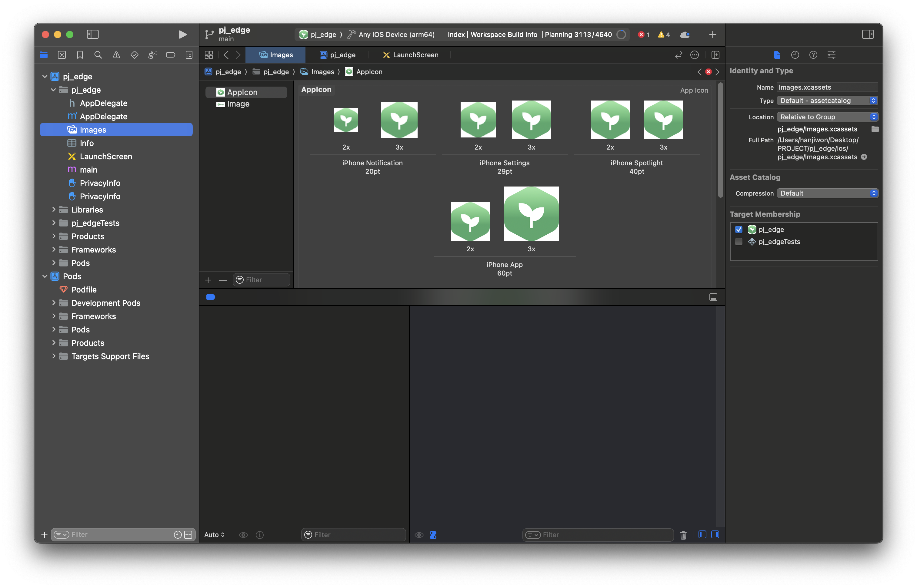The height and width of the screenshot is (588, 917).
Task: Click the trash icon in console
Action: point(683,535)
